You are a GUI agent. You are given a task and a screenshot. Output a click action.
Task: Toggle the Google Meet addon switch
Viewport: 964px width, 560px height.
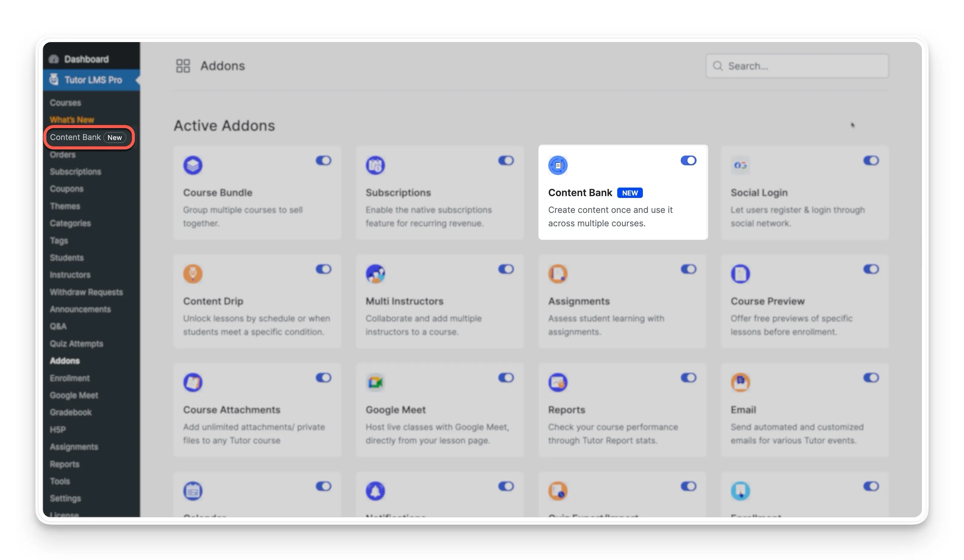pyautogui.click(x=506, y=378)
